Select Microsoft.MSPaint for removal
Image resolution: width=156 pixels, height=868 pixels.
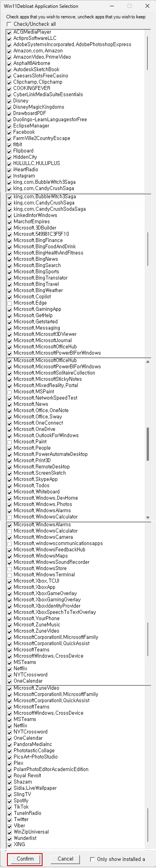click(9, 392)
